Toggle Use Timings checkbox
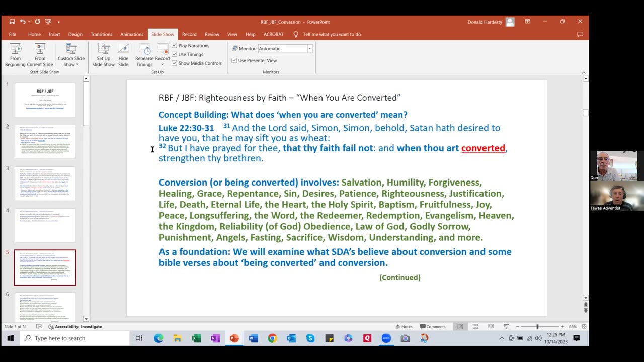Screen dimensions: 644x362 [175, 54]
